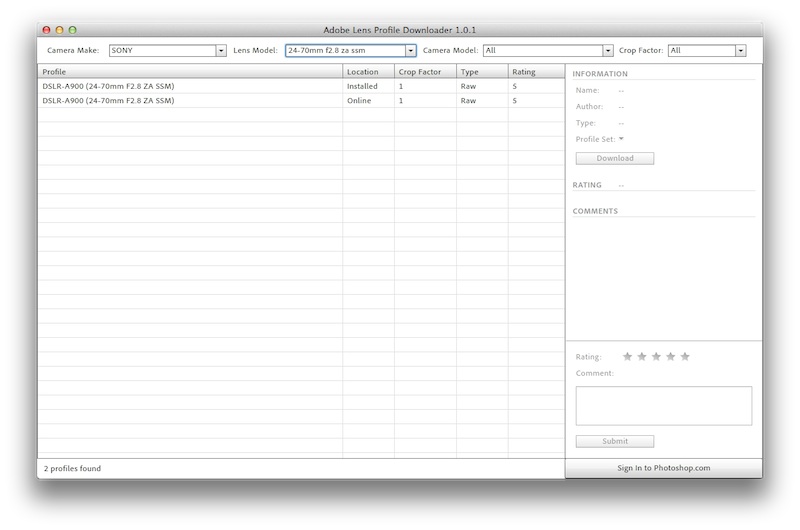Sort by the Type column header
The image size is (800, 530).
pos(482,72)
